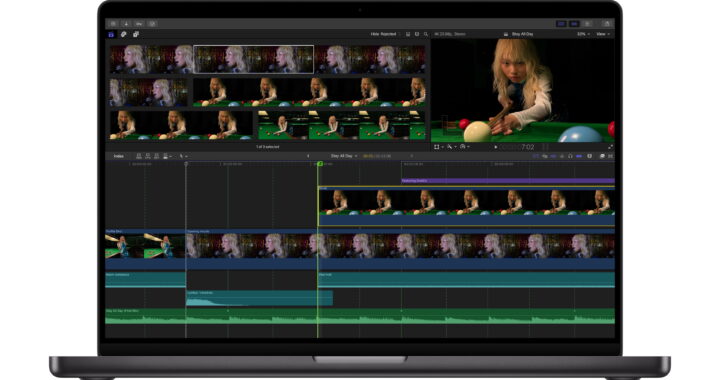
Task: Select the highlighted browser clip in top row
Action: coord(254,59)
